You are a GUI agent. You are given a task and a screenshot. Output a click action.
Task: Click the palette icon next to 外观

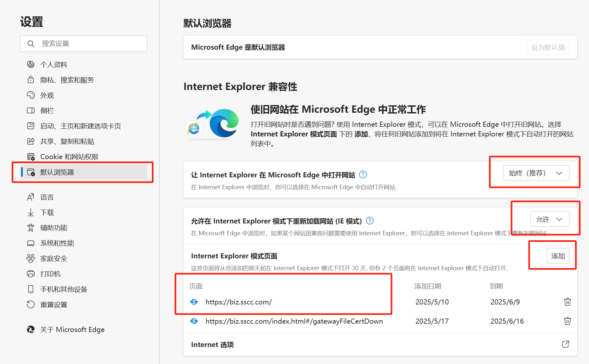(x=31, y=95)
